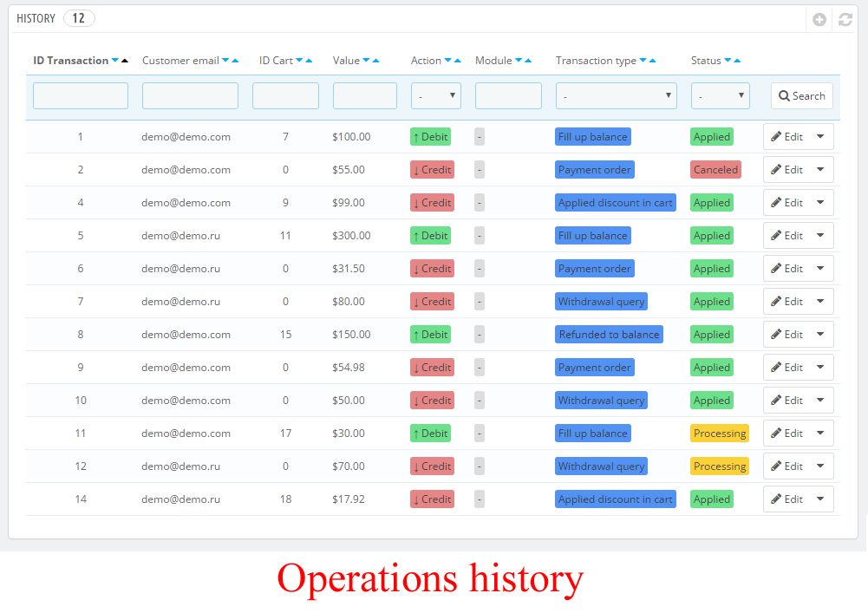Sort Status column ascending arrow

737,61
